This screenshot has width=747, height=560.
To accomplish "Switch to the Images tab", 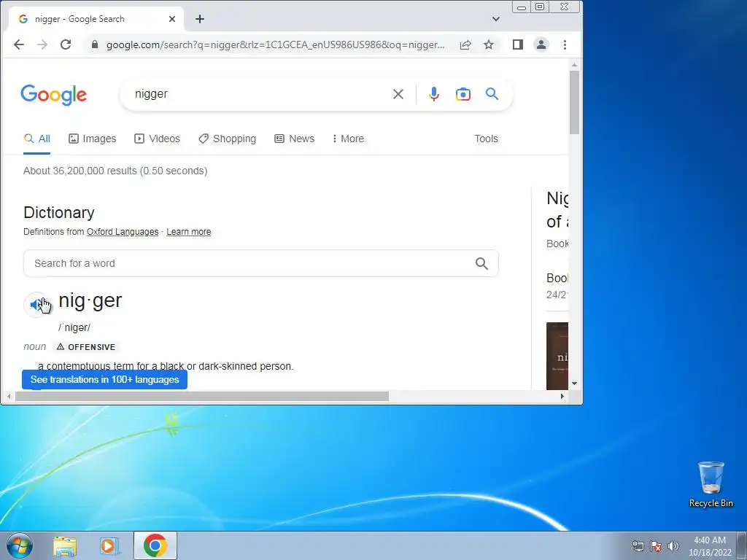I will (93, 139).
